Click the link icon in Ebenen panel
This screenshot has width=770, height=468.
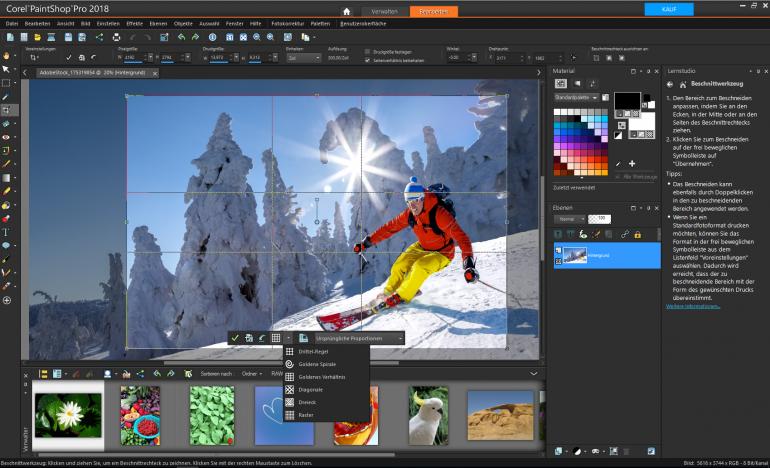(624, 235)
